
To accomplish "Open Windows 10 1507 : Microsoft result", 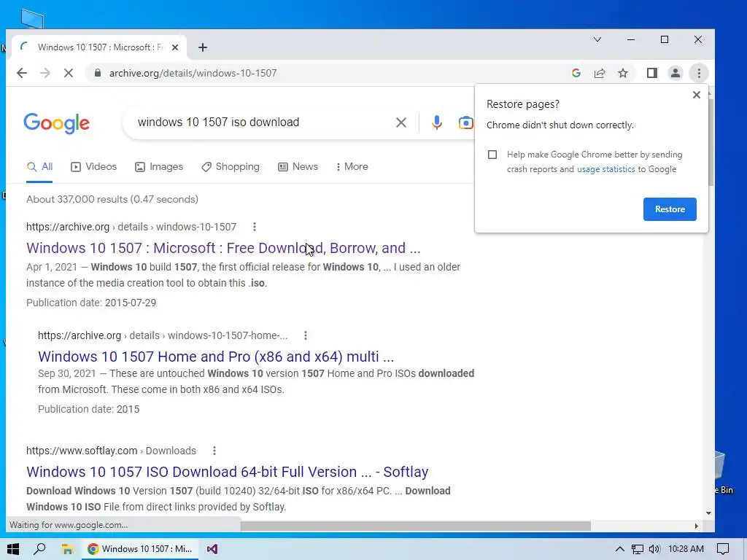I will pyautogui.click(x=223, y=248).
